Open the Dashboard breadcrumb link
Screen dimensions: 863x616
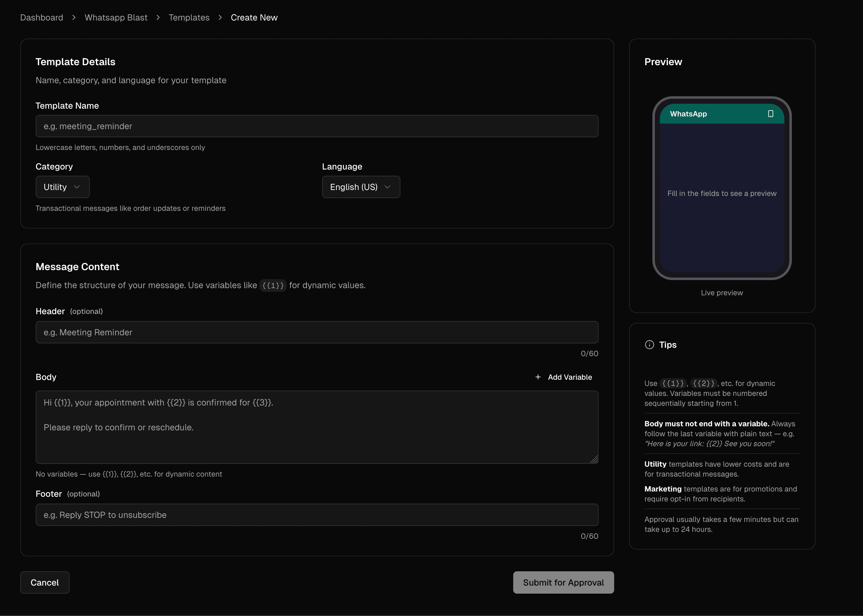[x=42, y=17]
